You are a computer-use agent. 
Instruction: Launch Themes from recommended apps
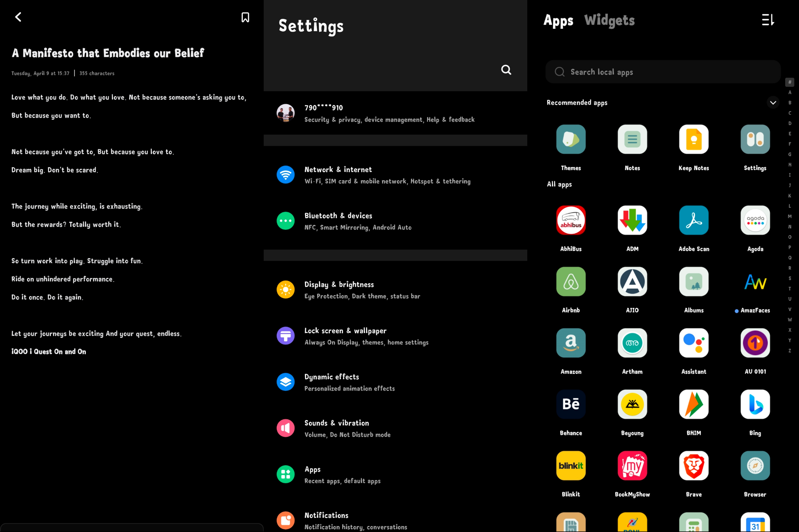(571, 139)
